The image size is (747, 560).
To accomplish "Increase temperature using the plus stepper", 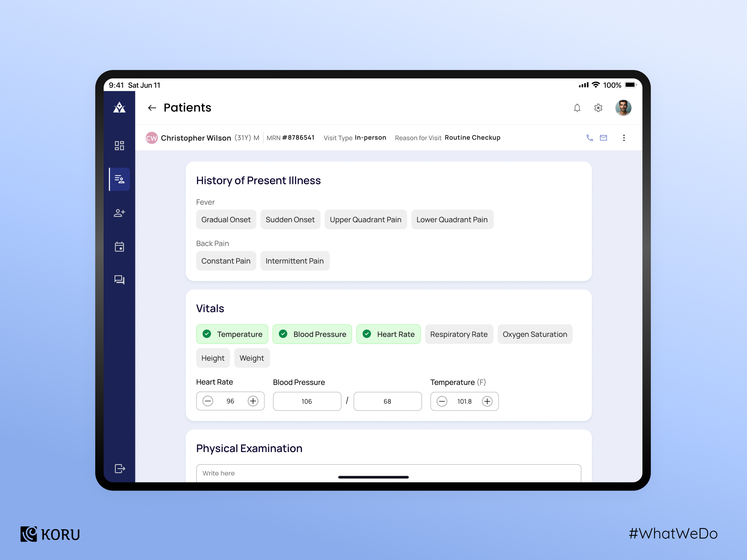I will pyautogui.click(x=487, y=401).
